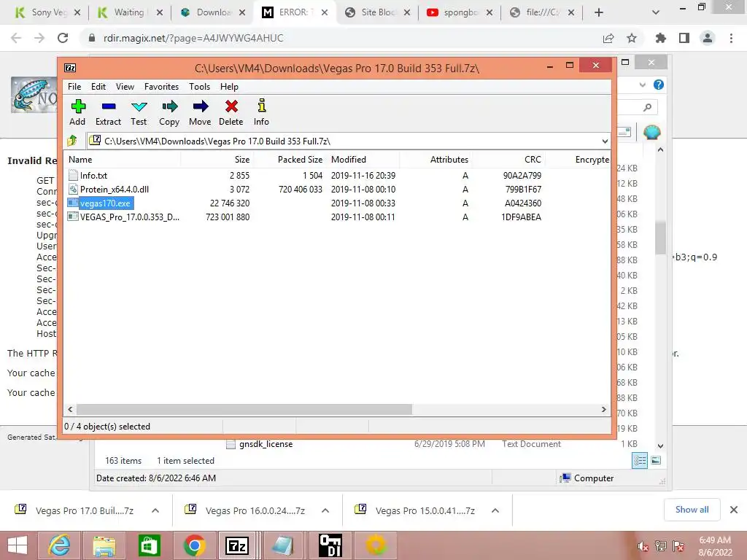Open the 7-Zip Help menu
This screenshot has width=747, height=560.
tap(229, 87)
